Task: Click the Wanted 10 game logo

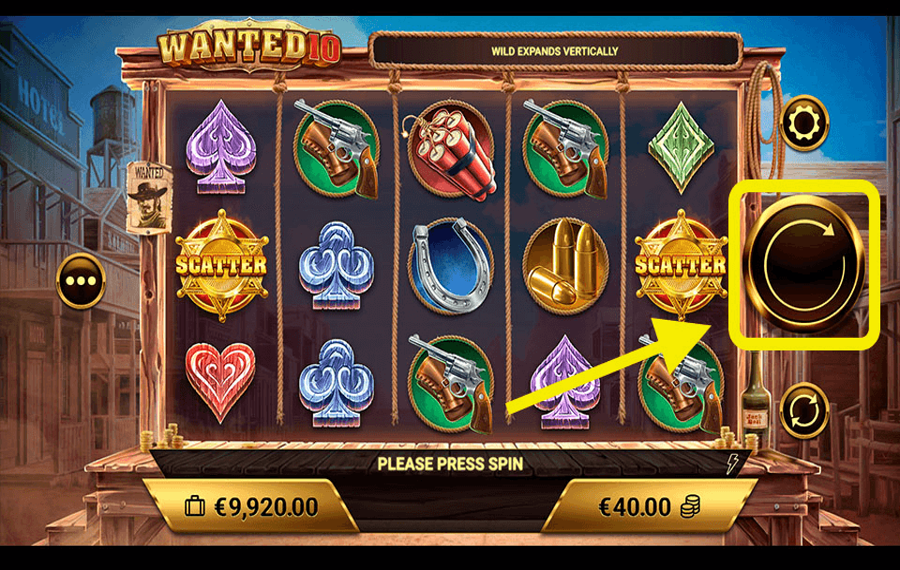Action: tap(249, 46)
